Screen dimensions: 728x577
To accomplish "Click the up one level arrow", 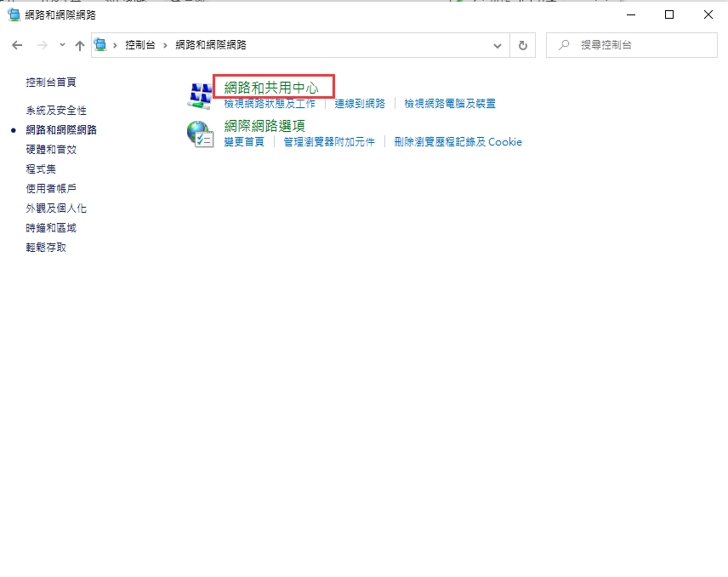I will pyautogui.click(x=80, y=45).
